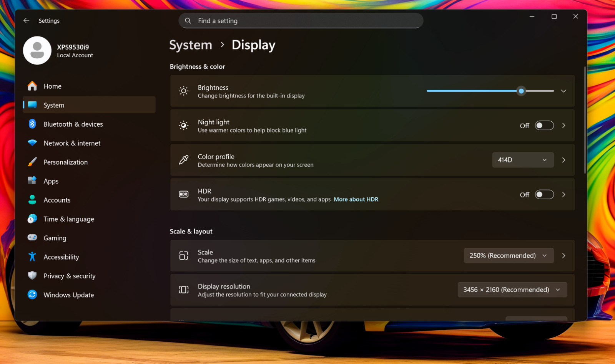The width and height of the screenshot is (615, 364).
Task: Click the Gaming controller icon
Action: [x=32, y=237]
